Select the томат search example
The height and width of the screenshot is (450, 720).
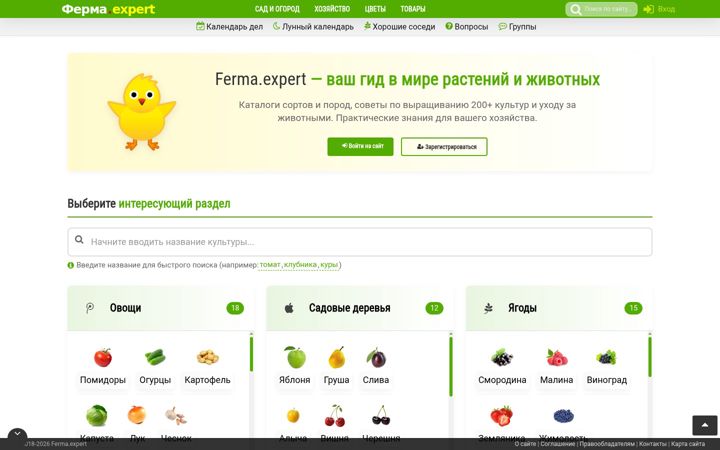pyautogui.click(x=270, y=265)
